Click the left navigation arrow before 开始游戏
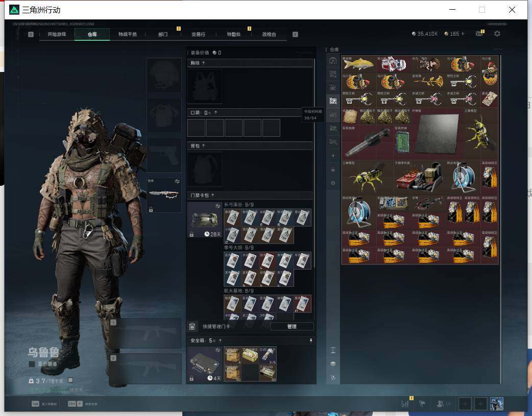The height and width of the screenshot is (416, 532). 31,34
